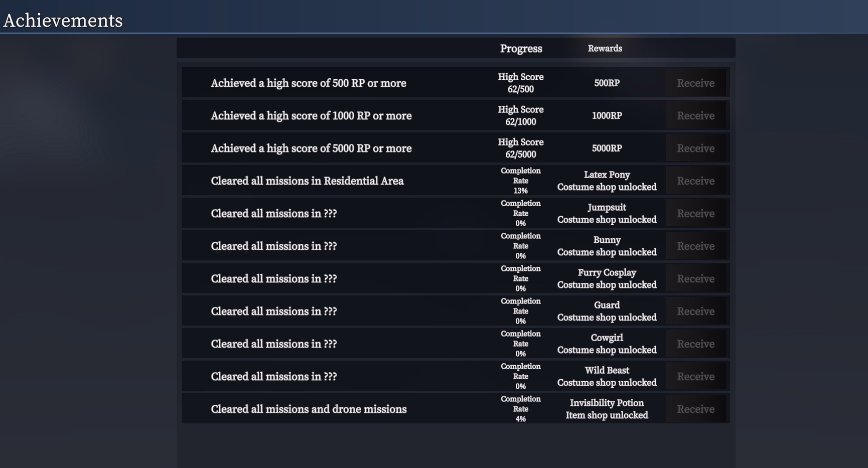Select the all missions and drone missions row

[x=456, y=409]
